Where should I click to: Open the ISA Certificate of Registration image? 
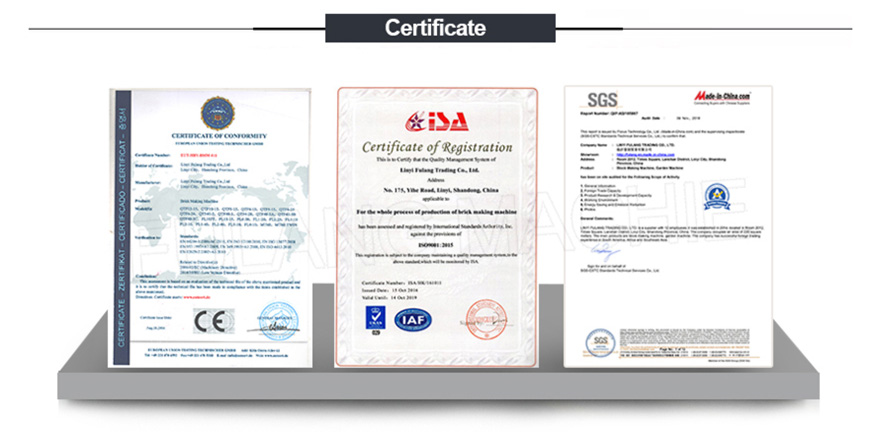pyautogui.click(x=437, y=227)
